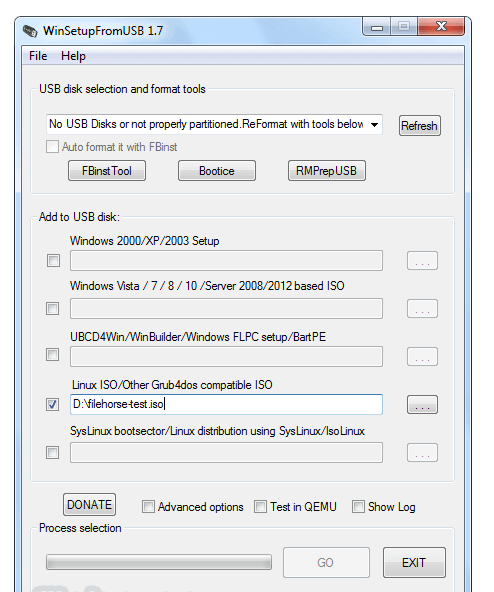
Task: Click the WinSetupFromUSB title bar icon
Action: pos(30,31)
